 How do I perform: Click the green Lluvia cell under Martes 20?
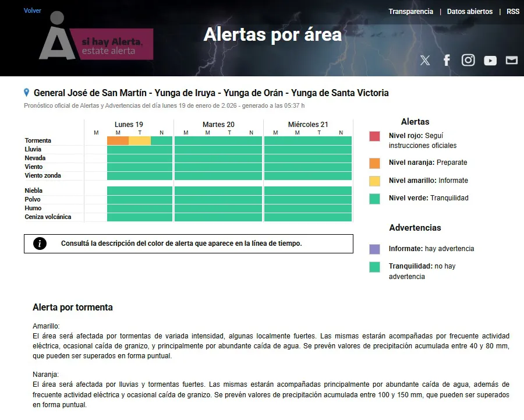click(x=218, y=149)
